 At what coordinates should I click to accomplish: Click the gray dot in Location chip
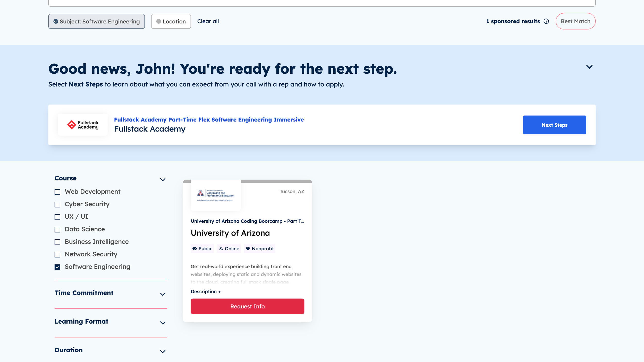(159, 21)
